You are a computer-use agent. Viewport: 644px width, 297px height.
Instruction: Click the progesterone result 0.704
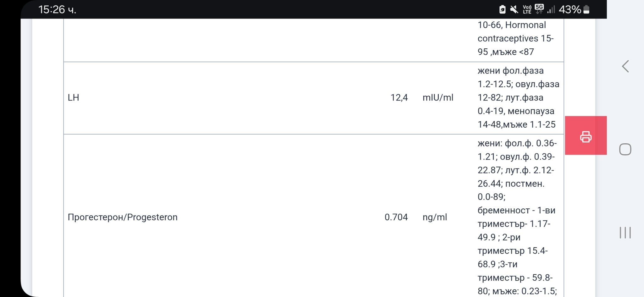(396, 217)
